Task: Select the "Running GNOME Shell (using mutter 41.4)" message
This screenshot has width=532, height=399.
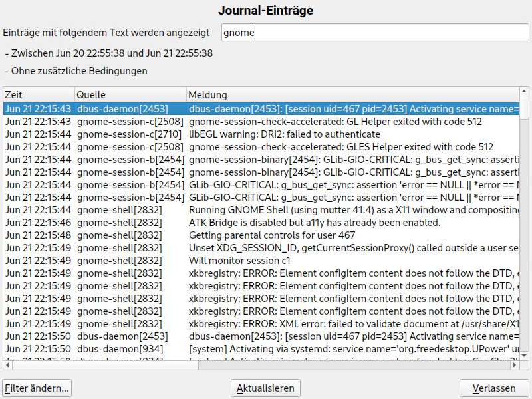Action: click(354, 210)
